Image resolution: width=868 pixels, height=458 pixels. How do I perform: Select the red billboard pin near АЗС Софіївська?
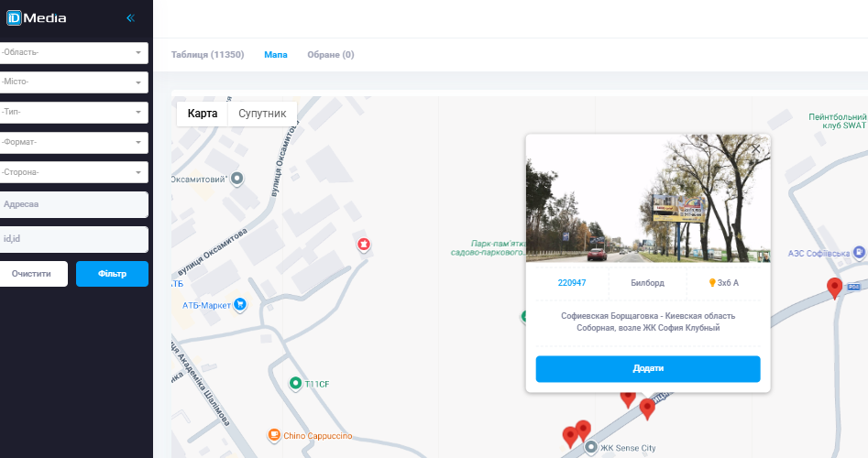834,289
